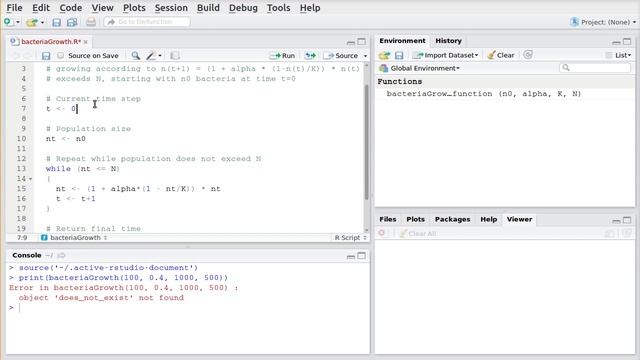Click the Save All icon

pyautogui.click(x=72, y=22)
